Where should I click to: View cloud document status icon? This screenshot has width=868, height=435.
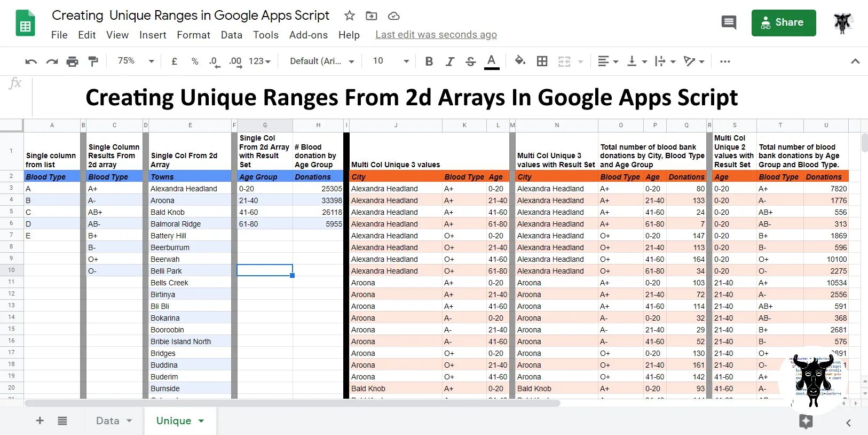(x=393, y=16)
